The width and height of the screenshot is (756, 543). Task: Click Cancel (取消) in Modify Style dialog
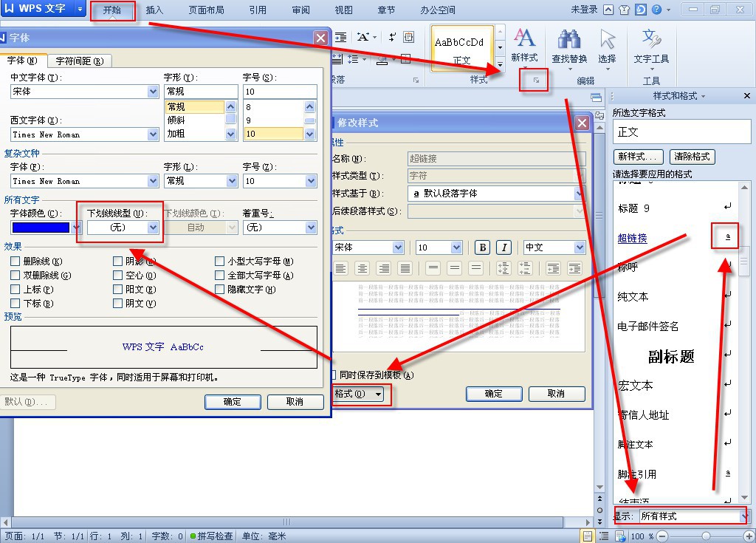click(x=556, y=394)
